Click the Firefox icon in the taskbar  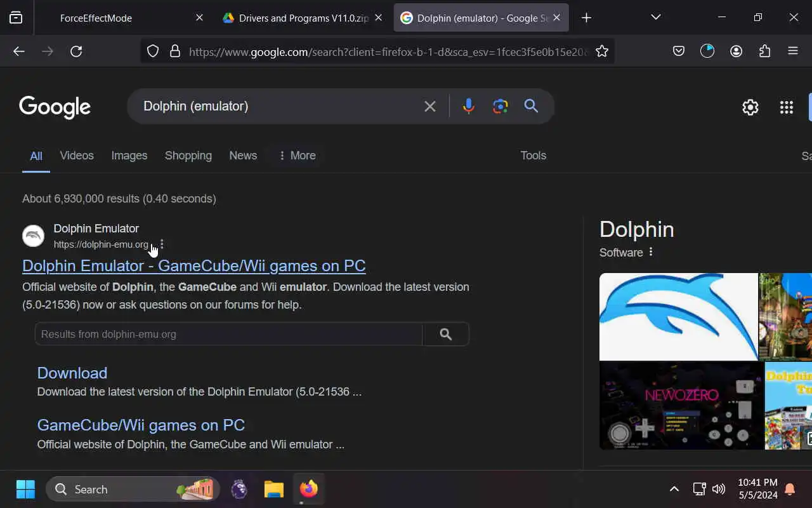309,489
